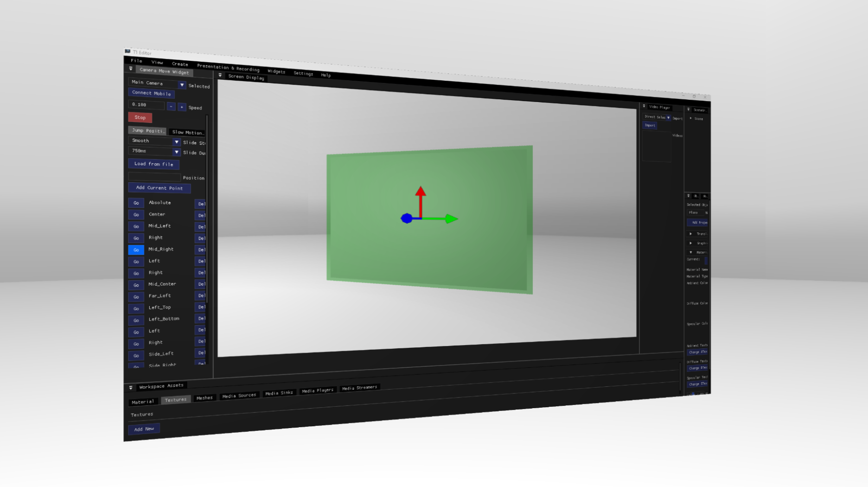Image resolution: width=868 pixels, height=487 pixels.
Task: Open the Screen Display panel menu arrow
Action: point(220,75)
